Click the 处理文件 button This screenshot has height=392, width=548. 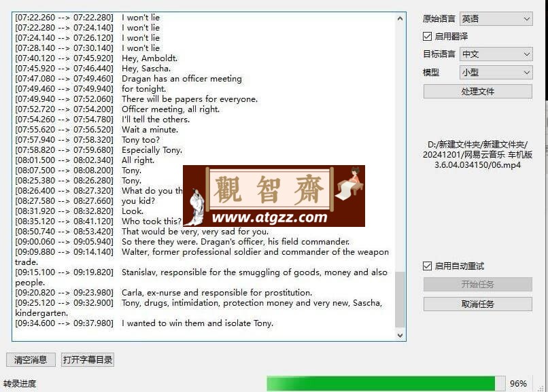coord(478,92)
